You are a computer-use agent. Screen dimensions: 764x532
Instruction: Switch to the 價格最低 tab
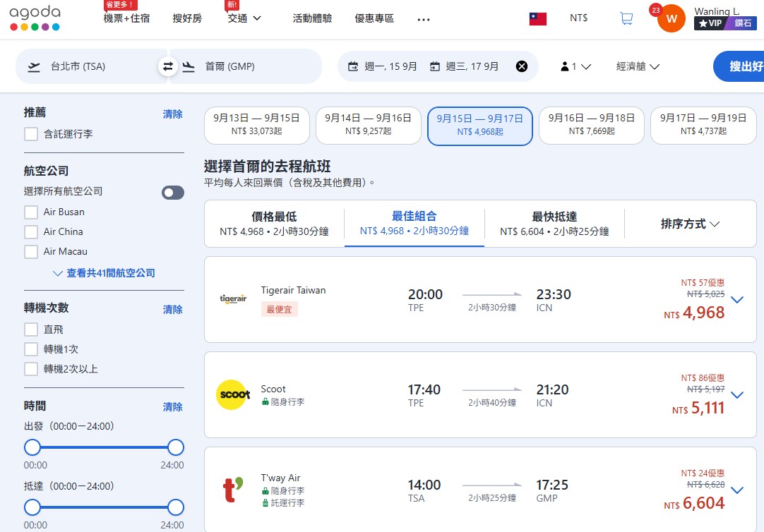click(274, 223)
